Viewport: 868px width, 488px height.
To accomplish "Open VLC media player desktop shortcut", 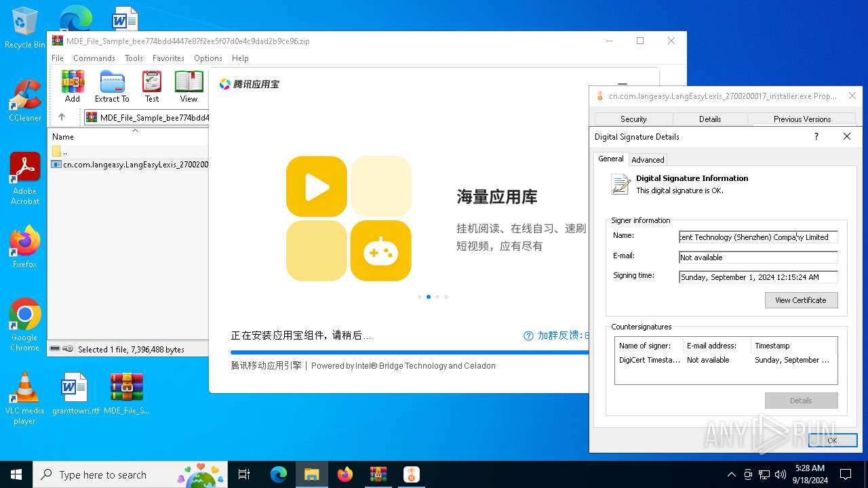I will coord(24,399).
